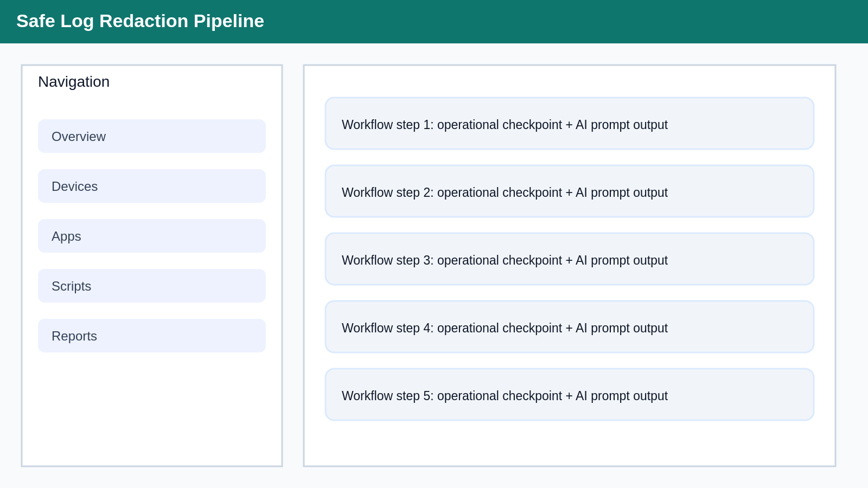Click the Workflow step 3 row

coord(569,259)
